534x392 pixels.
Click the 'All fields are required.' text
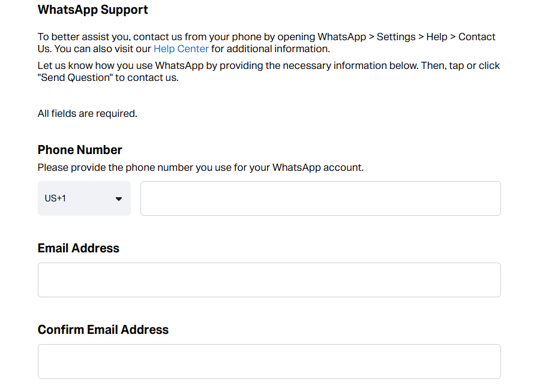[x=87, y=113]
